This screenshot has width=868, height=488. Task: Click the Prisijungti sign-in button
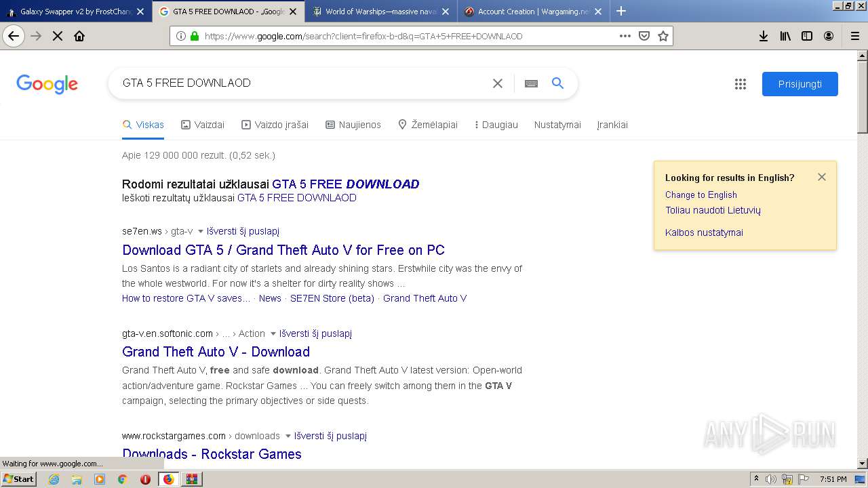(x=800, y=84)
